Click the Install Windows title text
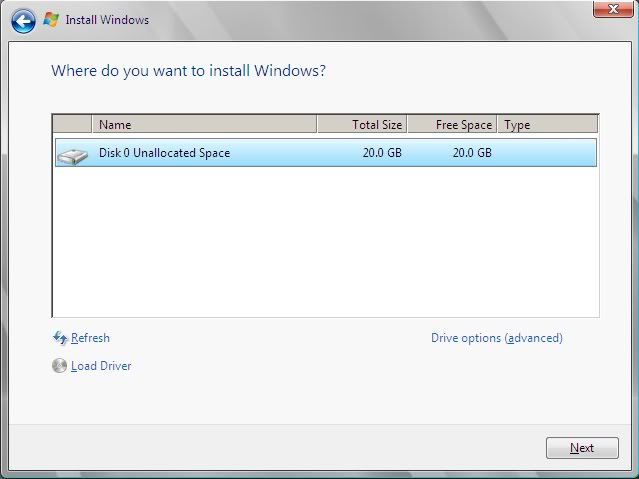Viewport: 639px width, 479px height. tap(107, 20)
